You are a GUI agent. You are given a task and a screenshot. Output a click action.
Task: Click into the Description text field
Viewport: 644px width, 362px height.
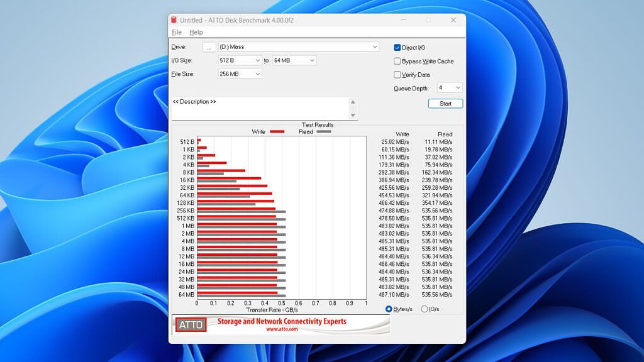point(260,109)
